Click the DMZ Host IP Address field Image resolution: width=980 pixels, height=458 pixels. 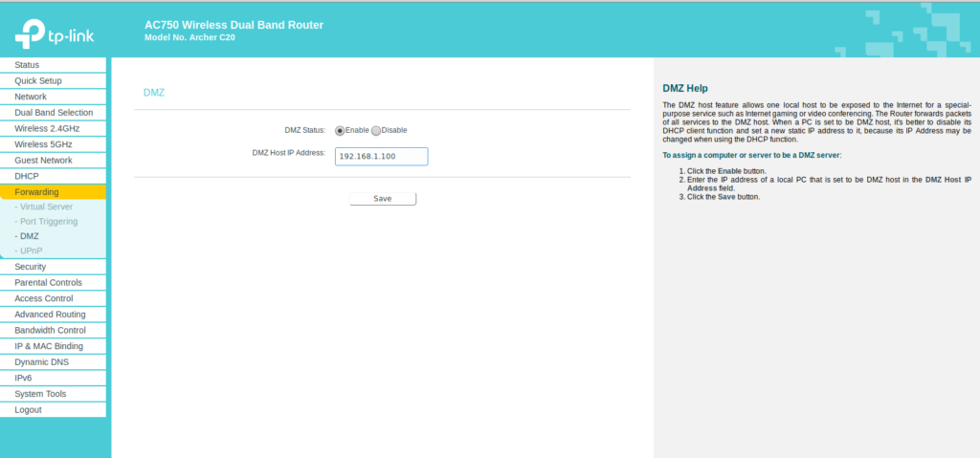pyautogui.click(x=381, y=156)
